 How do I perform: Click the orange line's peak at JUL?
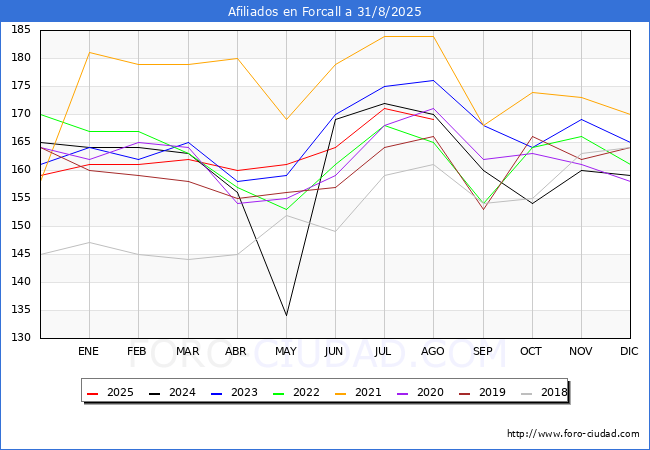pyautogui.click(x=384, y=36)
